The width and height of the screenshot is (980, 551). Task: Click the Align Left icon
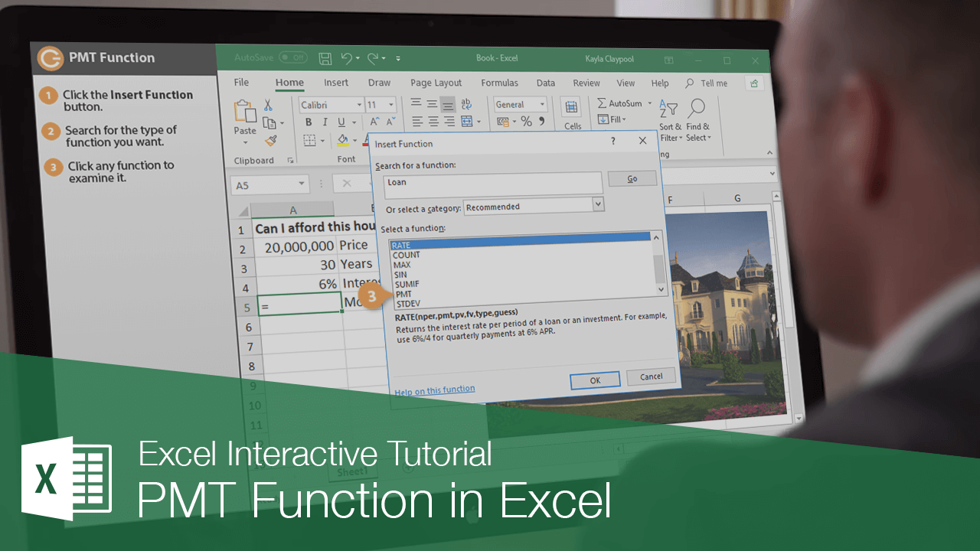(x=418, y=121)
